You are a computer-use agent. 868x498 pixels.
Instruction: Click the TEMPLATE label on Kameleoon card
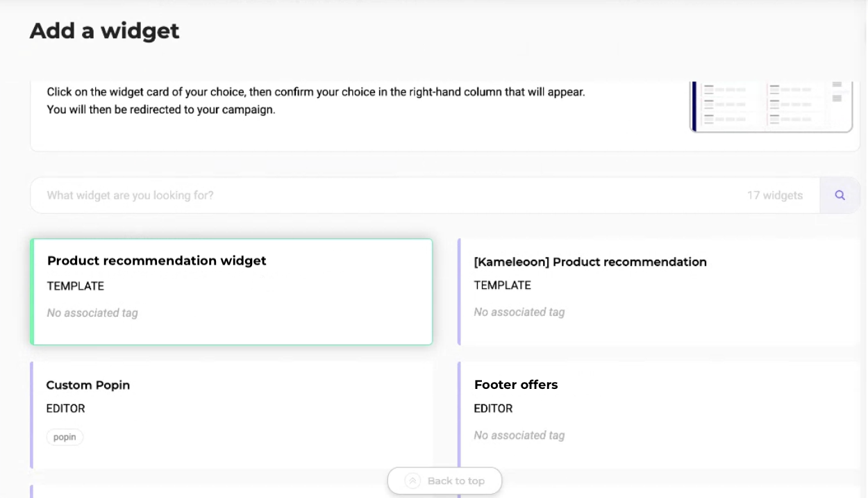point(502,285)
